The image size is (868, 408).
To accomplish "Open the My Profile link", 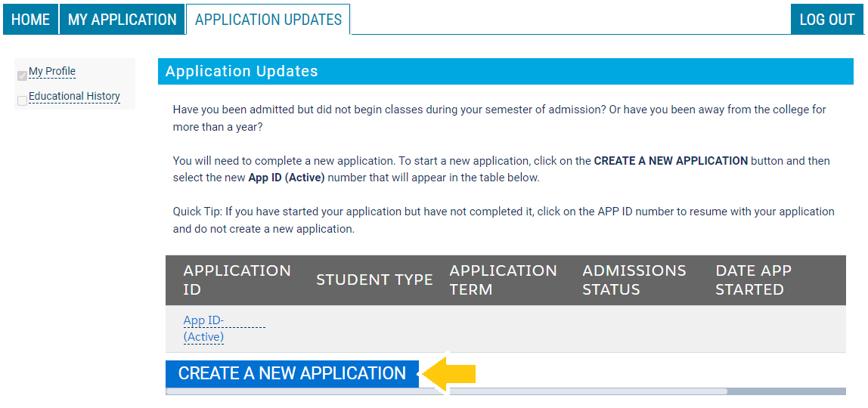I will 52,72.
